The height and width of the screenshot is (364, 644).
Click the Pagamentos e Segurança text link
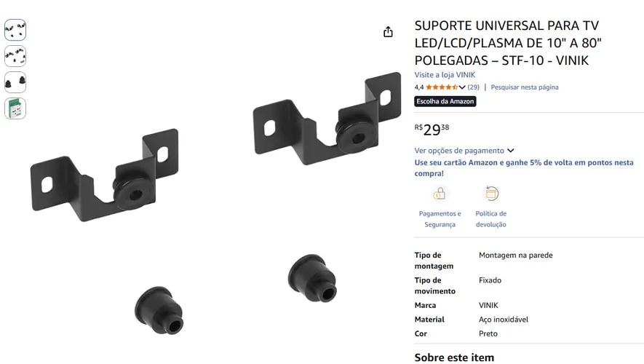pyautogui.click(x=440, y=219)
